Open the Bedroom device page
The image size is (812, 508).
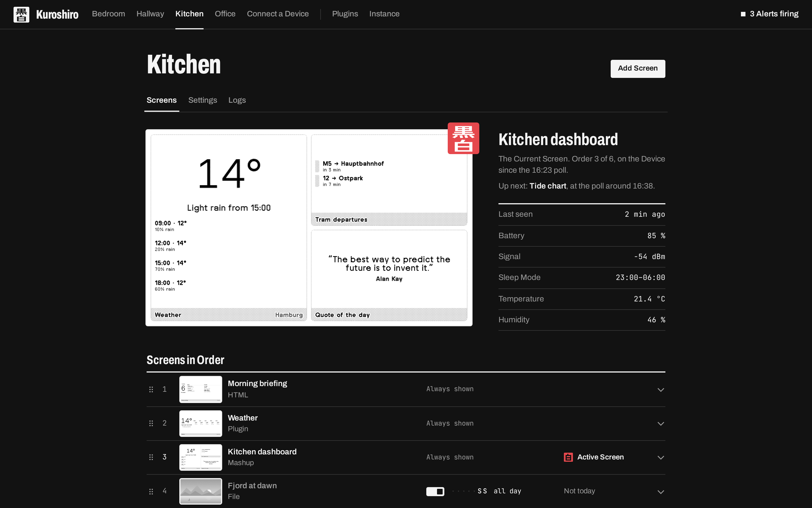tap(108, 14)
